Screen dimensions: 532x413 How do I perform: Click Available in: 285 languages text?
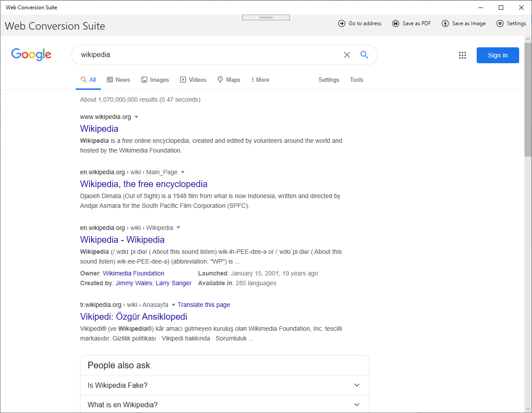pyautogui.click(x=237, y=283)
